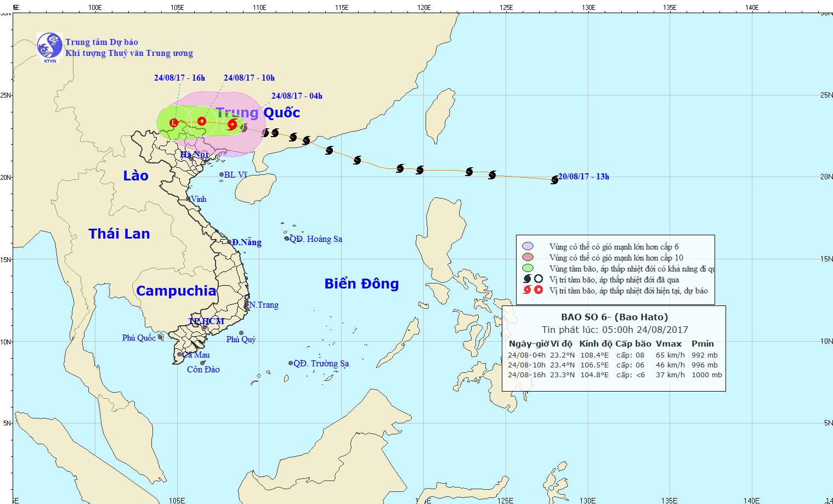The image size is (833, 504).
Task: Click the '1000 mb' Pmin value
Action: [x=706, y=375]
